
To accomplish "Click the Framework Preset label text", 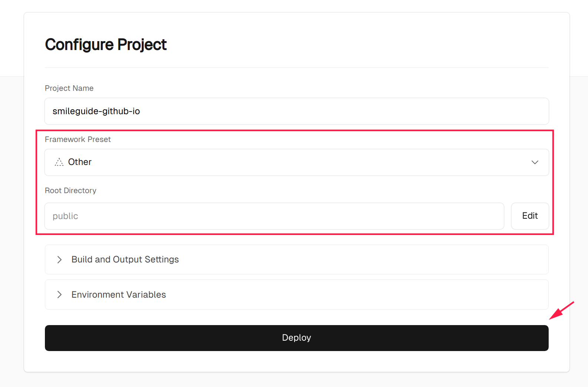I will [78, 139].
